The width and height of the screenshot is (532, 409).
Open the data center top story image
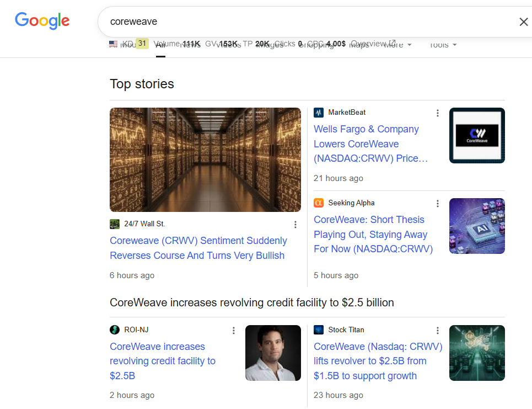[x=205, y=160]
